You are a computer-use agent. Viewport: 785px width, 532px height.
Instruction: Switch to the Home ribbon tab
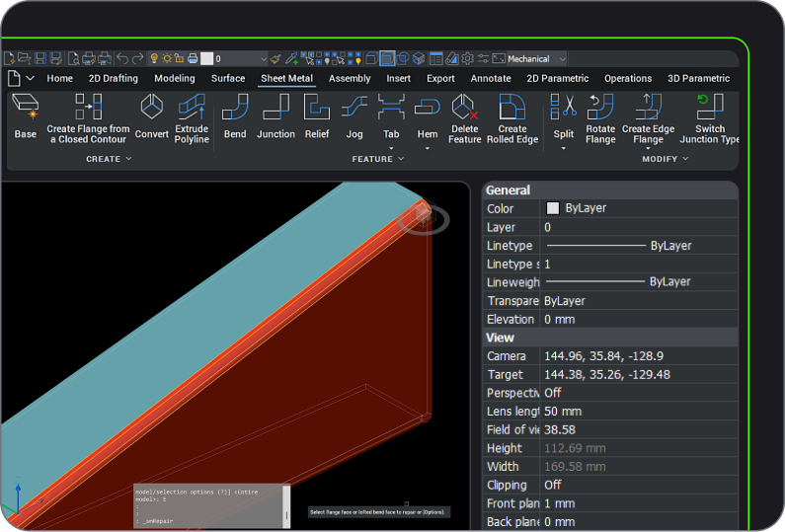[59, 79]
